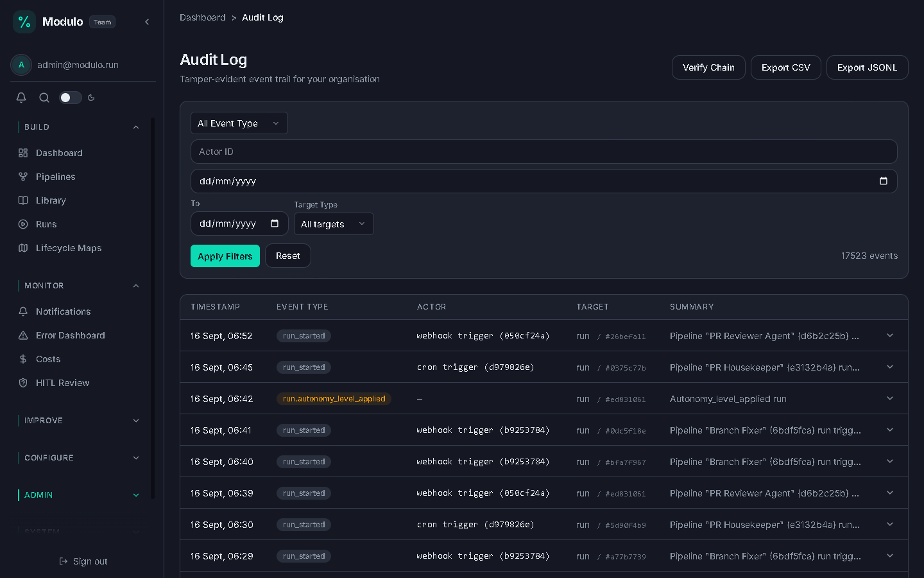The image size is (924, 578).
Task: Click the sidebar scrollbar
Action: pyautogui.click(x=153, y=308)
